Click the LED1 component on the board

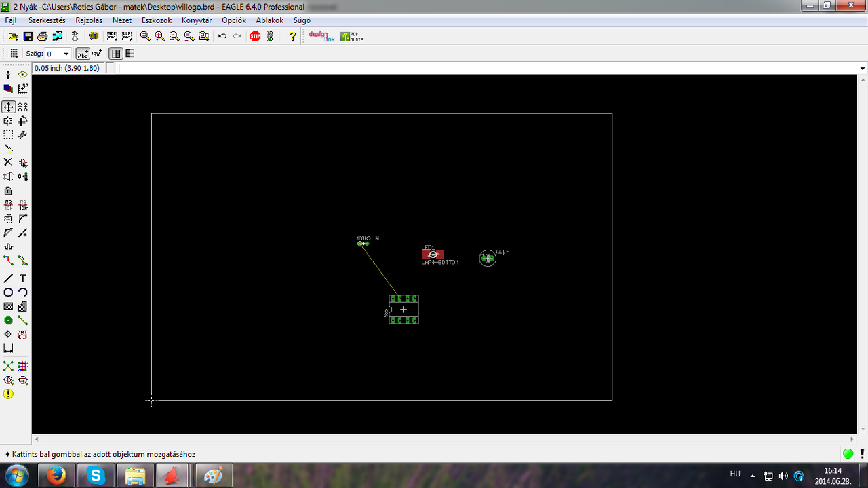tap(433, 255)
